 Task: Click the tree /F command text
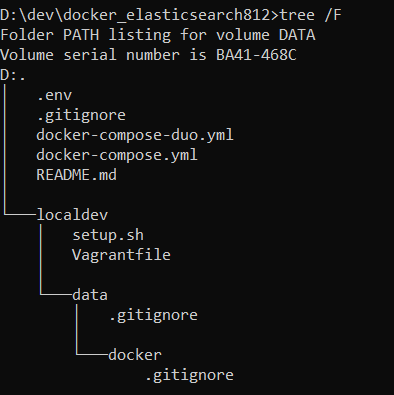tap(311, 15)
